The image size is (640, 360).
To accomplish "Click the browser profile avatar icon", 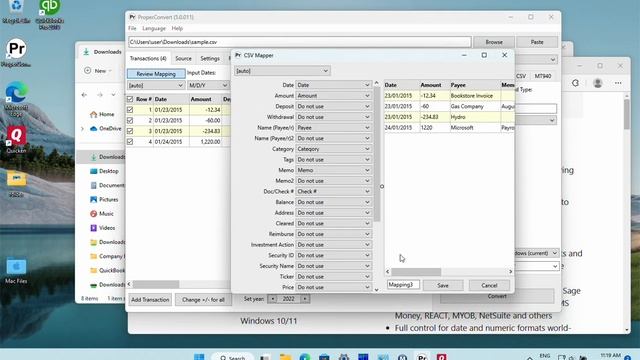I will tap(598, 83).
